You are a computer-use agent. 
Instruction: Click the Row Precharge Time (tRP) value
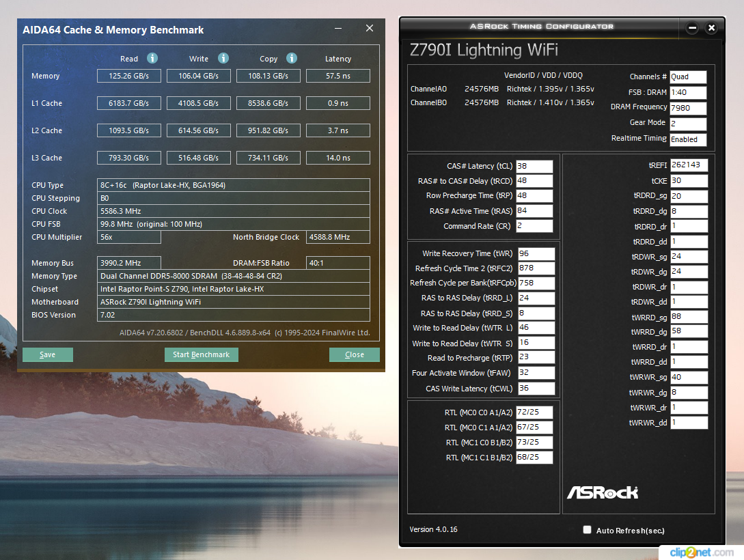coord(534,195)
